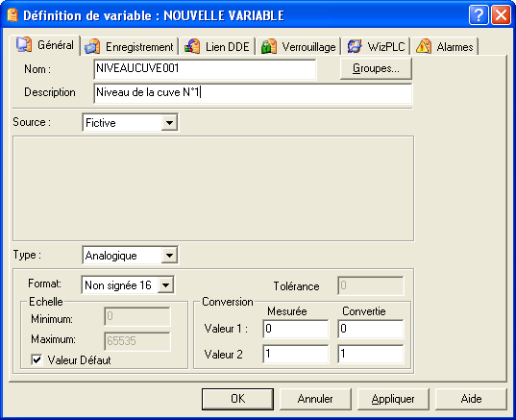Click the Alarmes warning triangle icon
516x420 pixels.
[x=424, y=46]
